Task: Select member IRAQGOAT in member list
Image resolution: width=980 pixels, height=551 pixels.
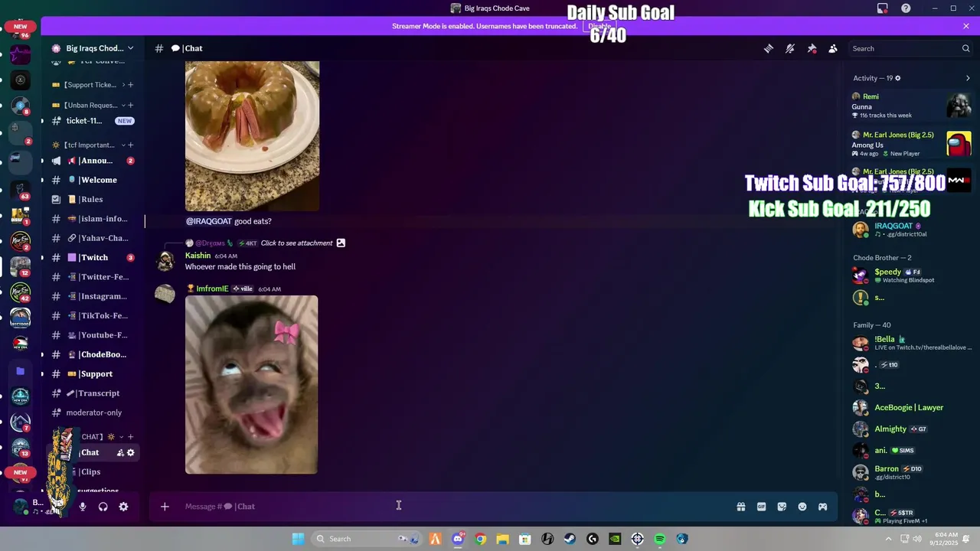Action: pyautogui.click(x=911, y=230)
